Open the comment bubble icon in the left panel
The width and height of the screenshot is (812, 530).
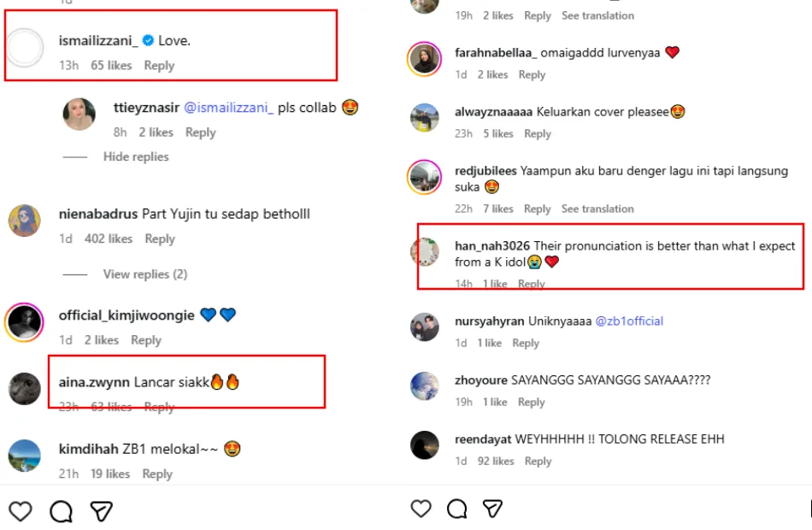point(61,511)
